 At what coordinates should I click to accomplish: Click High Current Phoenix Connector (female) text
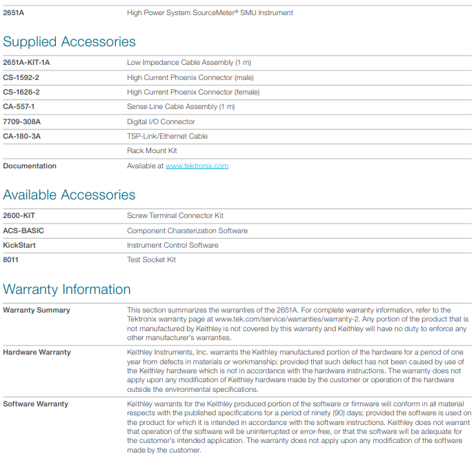tap(193, 92)
